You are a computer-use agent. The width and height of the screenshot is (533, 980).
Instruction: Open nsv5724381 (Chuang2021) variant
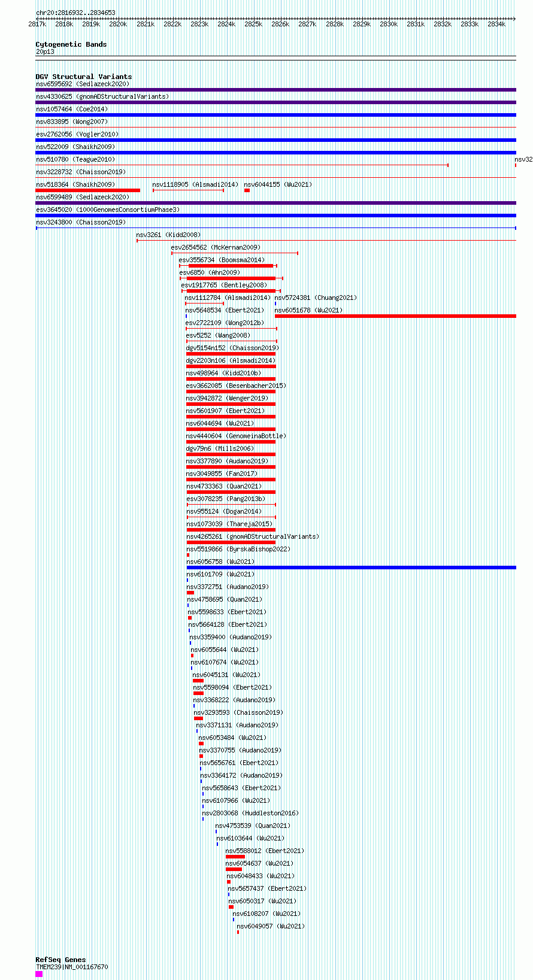[x=316, y=298]
